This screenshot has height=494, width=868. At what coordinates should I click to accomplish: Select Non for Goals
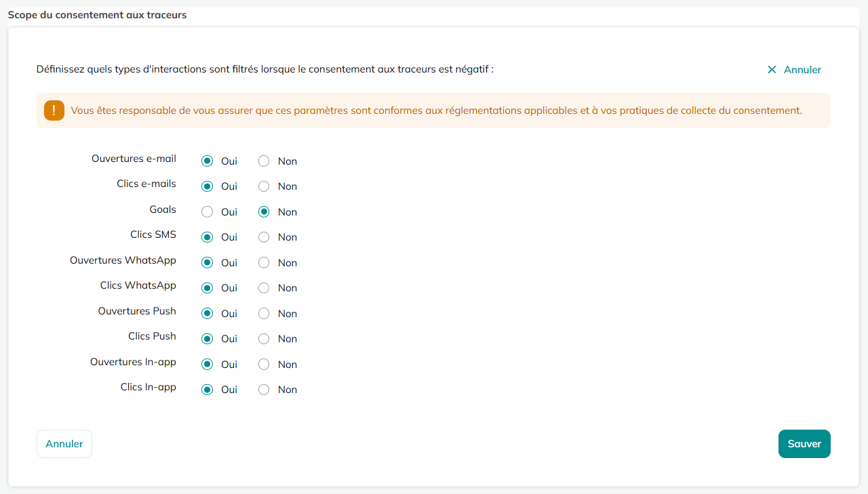click(264, 212)
